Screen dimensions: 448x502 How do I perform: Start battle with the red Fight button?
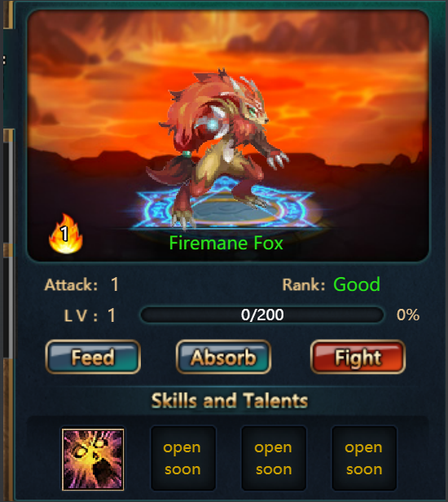358,357
